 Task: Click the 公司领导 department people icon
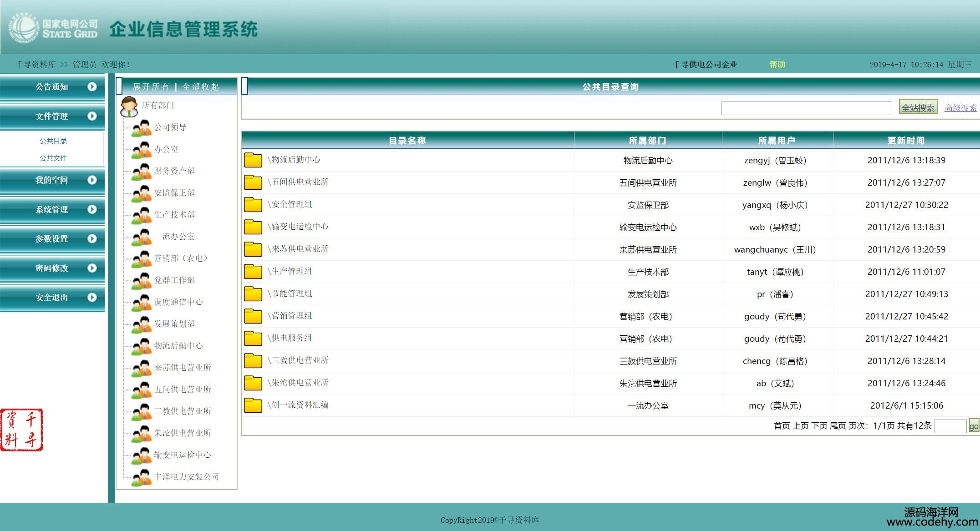pyautogui.click(x=142, y=128)
